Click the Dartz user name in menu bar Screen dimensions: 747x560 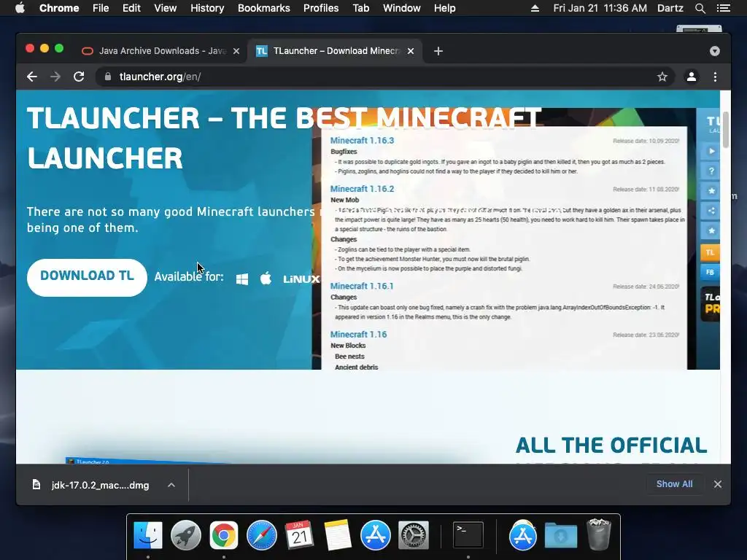point(670,8)
